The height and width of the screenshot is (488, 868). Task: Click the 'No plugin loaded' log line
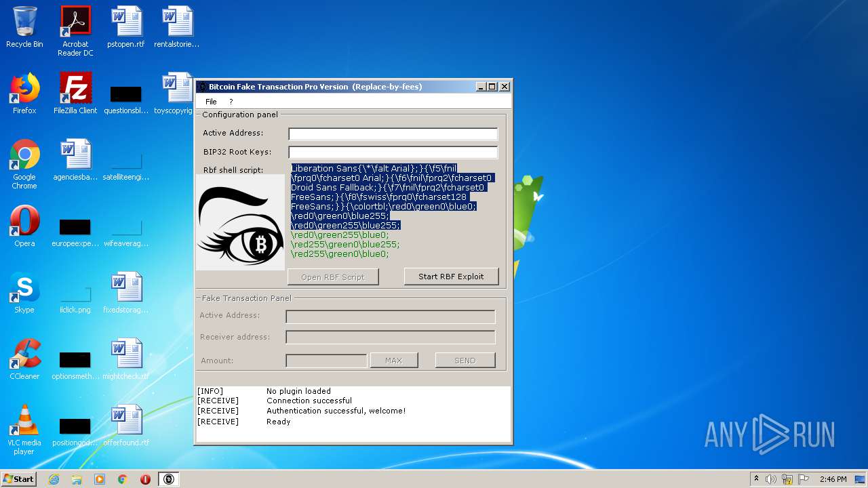(298, 391)
